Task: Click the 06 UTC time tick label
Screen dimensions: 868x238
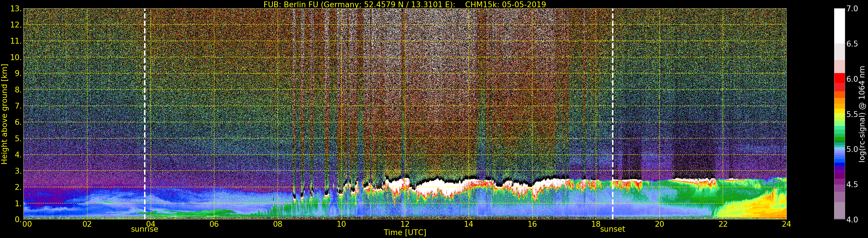Action: (x=214, y=224)
